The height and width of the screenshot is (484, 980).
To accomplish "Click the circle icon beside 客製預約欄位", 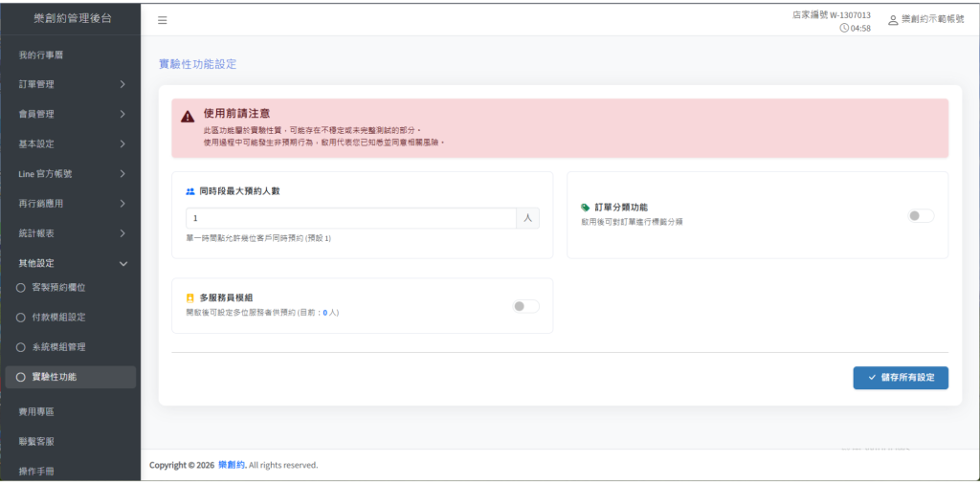I will tap(21, 287).
